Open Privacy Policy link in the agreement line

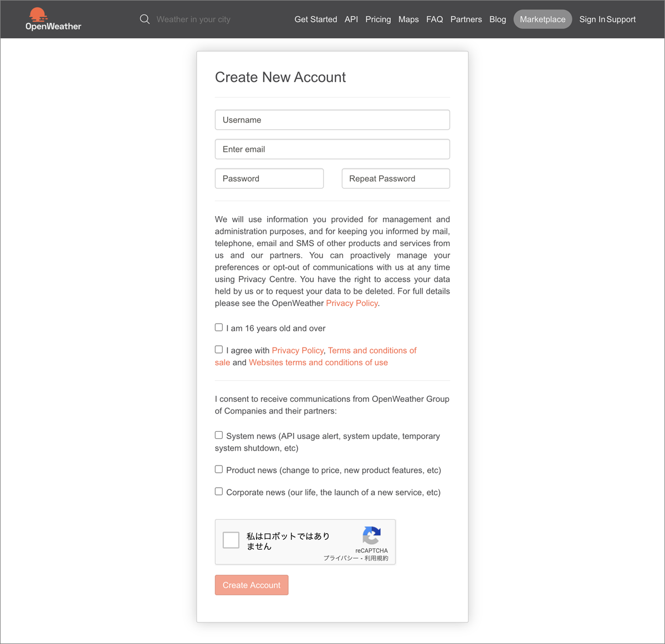click(x=298, y=350)
